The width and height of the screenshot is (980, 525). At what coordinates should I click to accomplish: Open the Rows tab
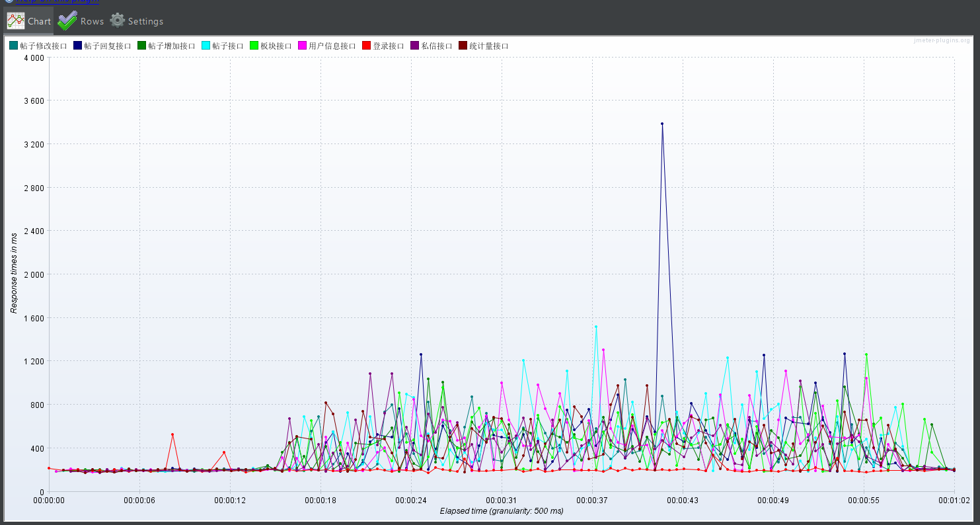pos(81,21)
